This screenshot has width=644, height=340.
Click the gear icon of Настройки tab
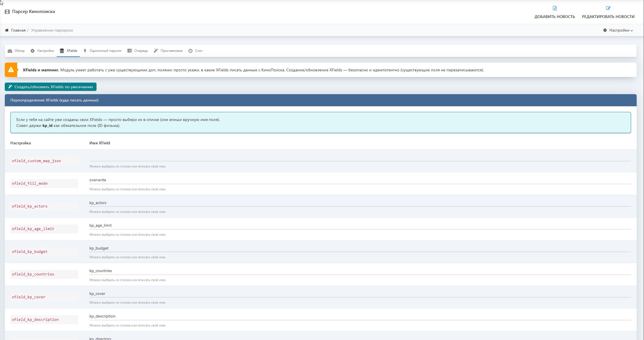(x=32, y=51)
